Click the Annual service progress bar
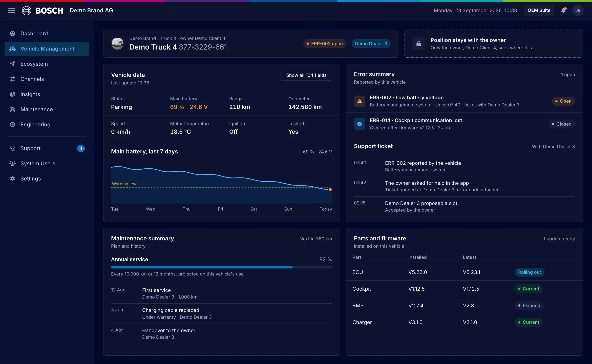 click(x=221, y=267)
